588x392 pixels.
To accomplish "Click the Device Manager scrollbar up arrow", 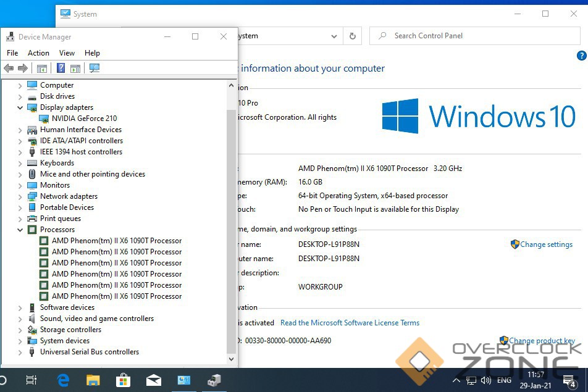I will [232, 85].
